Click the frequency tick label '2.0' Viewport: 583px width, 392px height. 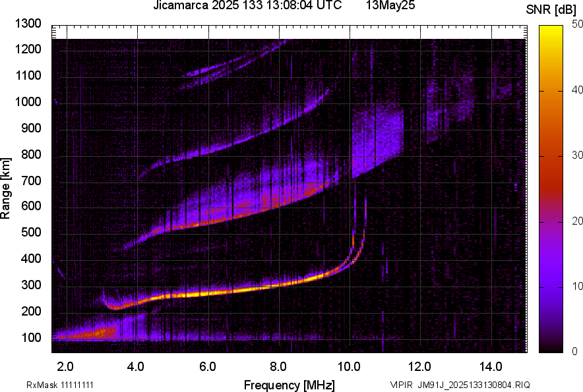[x=65, y=367]
